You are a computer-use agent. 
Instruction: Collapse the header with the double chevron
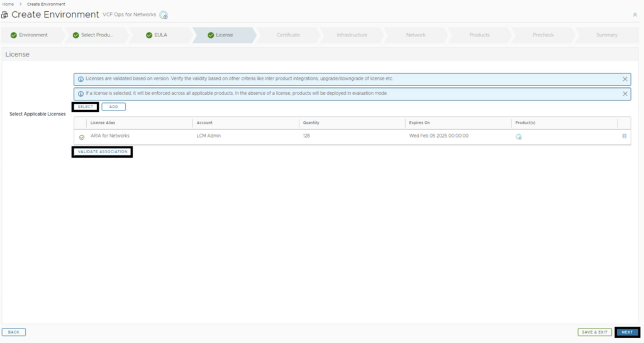tap(634, 14)
